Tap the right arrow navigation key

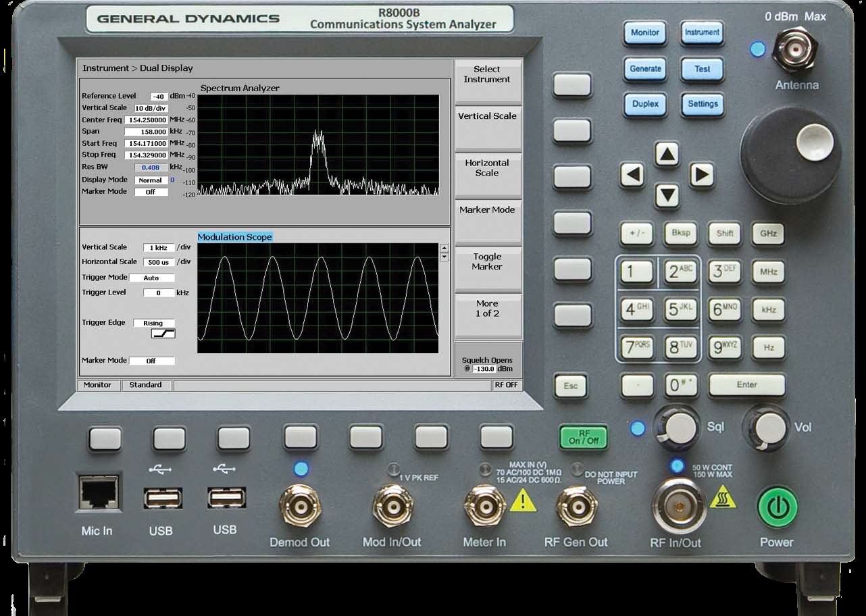coord(702,176)
